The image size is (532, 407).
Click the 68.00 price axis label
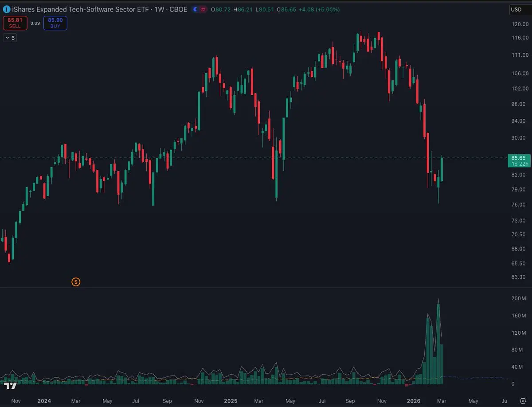(x=519, y=248)
